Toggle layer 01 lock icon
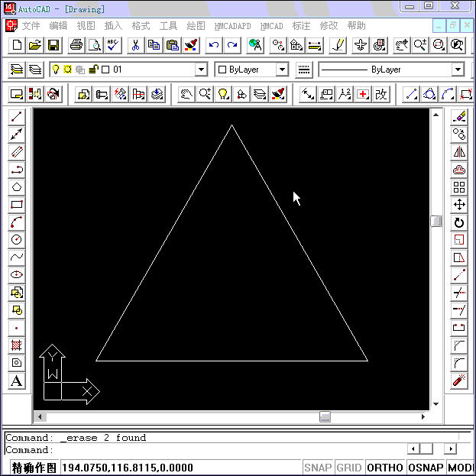 pyautogui.click(x=93, y=70)
